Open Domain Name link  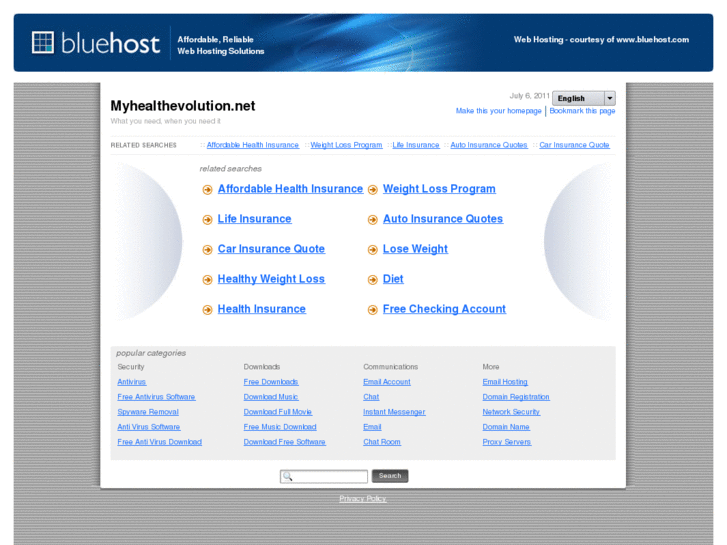click(506, 427)
